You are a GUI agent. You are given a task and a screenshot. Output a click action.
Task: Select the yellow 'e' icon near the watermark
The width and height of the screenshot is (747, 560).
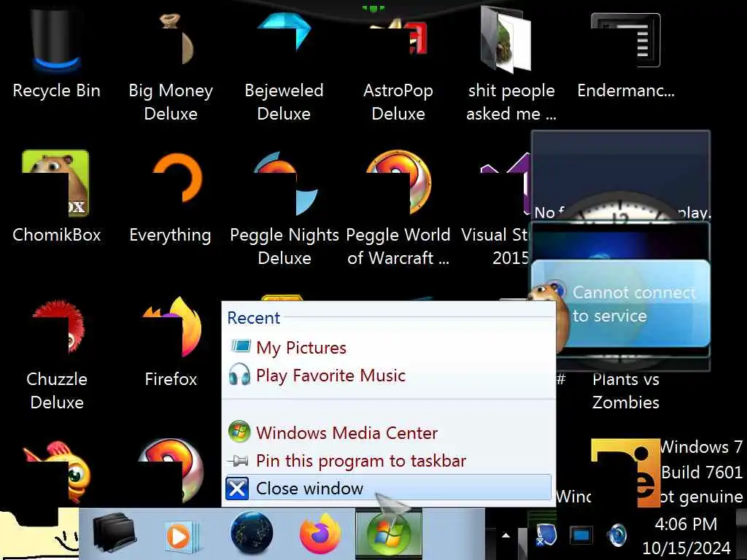pyautogui.click(x=626, y=472)
